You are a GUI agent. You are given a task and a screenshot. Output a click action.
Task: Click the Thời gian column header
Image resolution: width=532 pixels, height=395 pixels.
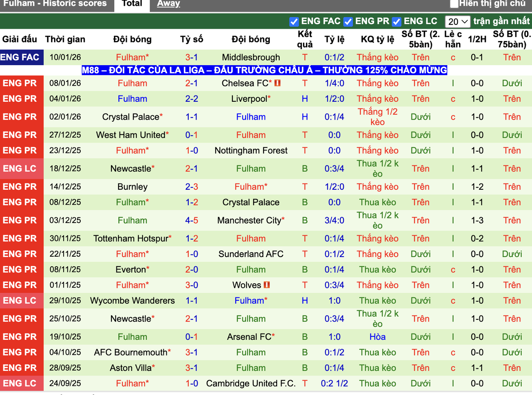65,39
